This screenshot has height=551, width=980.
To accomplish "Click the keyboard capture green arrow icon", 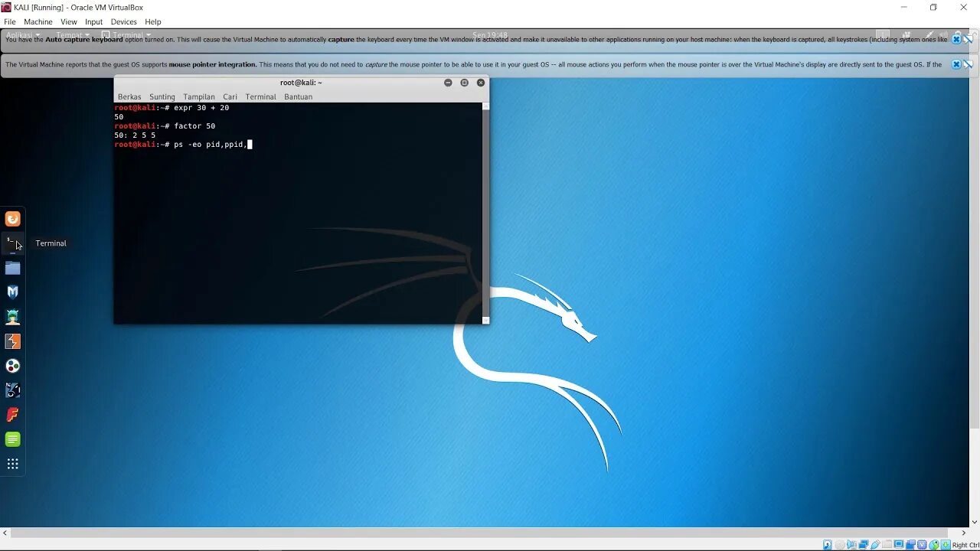I will point(946,545).
